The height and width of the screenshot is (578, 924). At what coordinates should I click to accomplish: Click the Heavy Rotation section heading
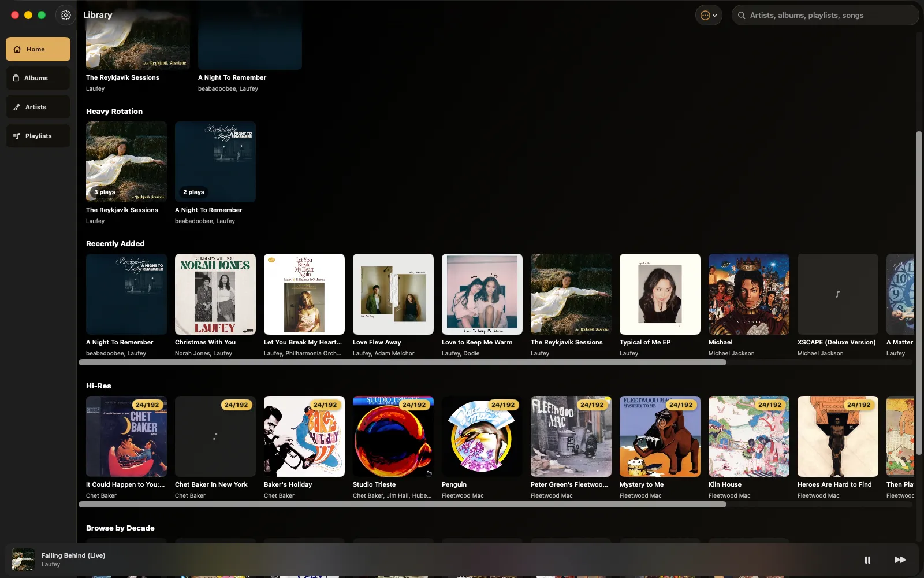[114, 111]
